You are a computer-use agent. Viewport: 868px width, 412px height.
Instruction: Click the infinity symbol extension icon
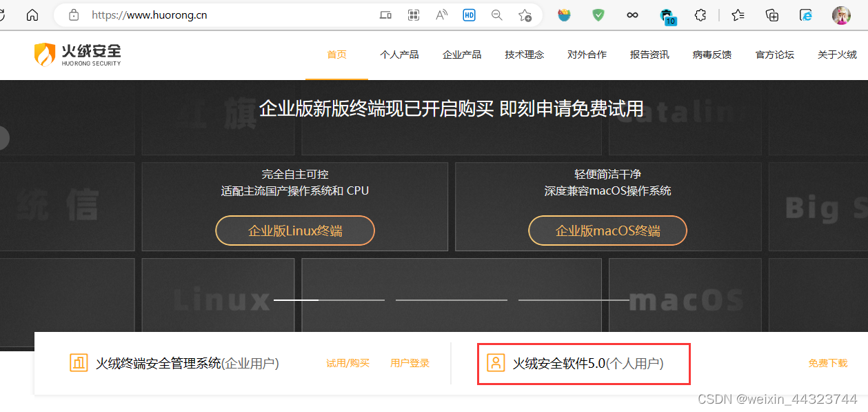click(632, 14)
